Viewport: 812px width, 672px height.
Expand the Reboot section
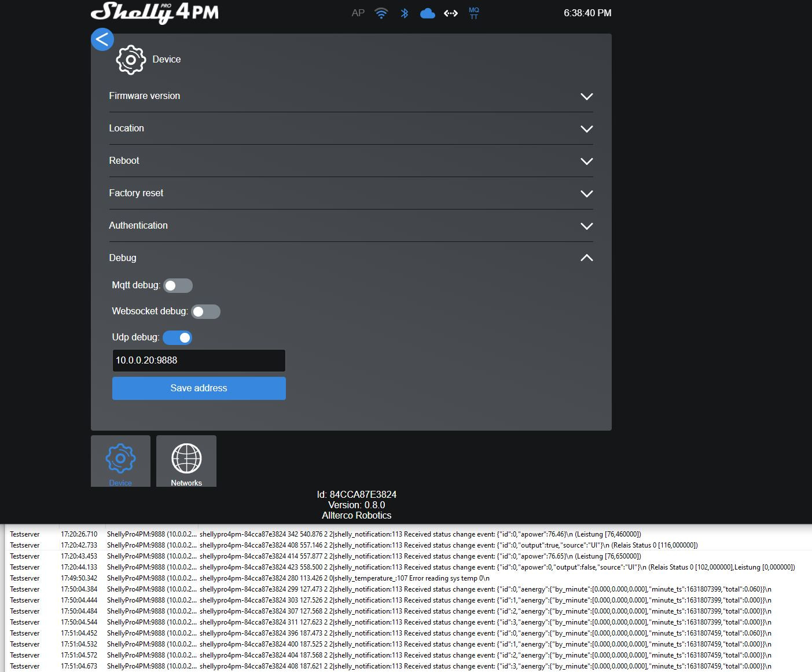[x=351, y=161]
